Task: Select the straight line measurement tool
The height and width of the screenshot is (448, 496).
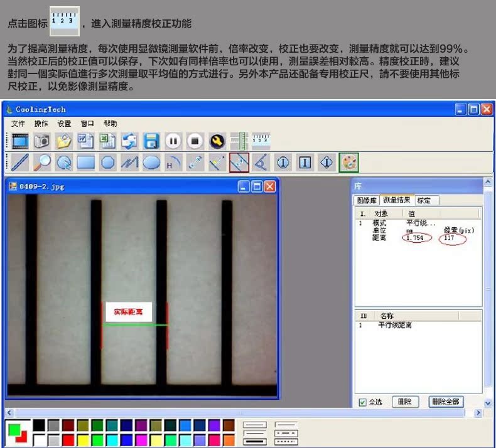Action: click(x=19, y=163)
